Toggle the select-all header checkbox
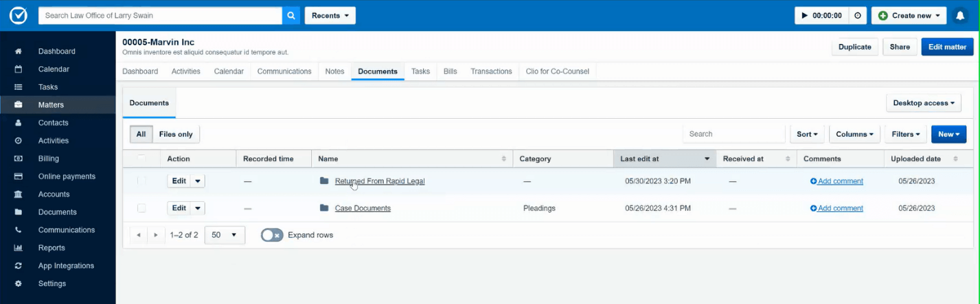 141,159
